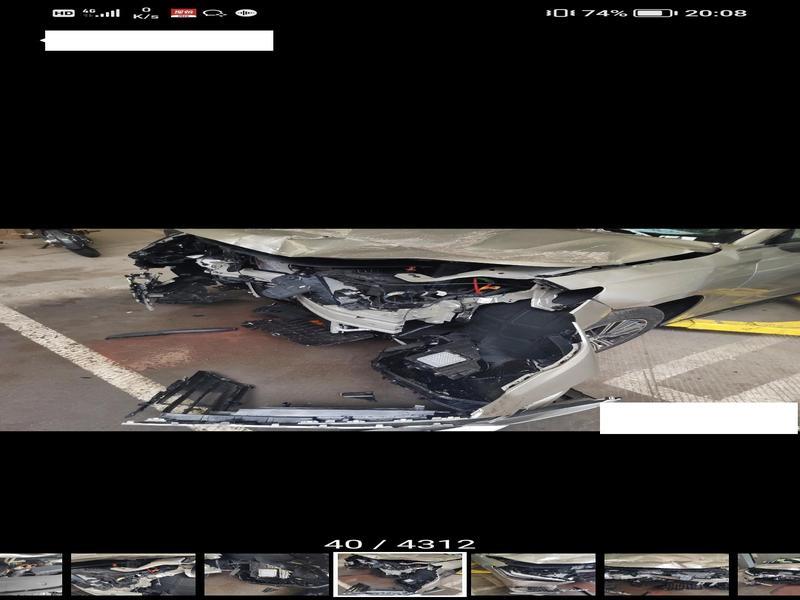Tap the oval voice waveform status icon
The height and width of the screenshot is (600, 800).
point(246,13)
